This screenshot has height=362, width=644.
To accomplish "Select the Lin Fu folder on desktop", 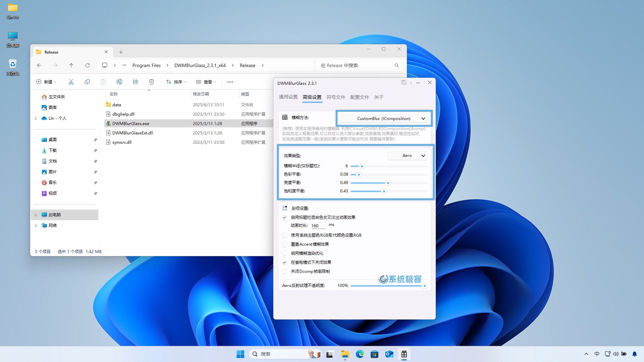I will pos(13,11).
